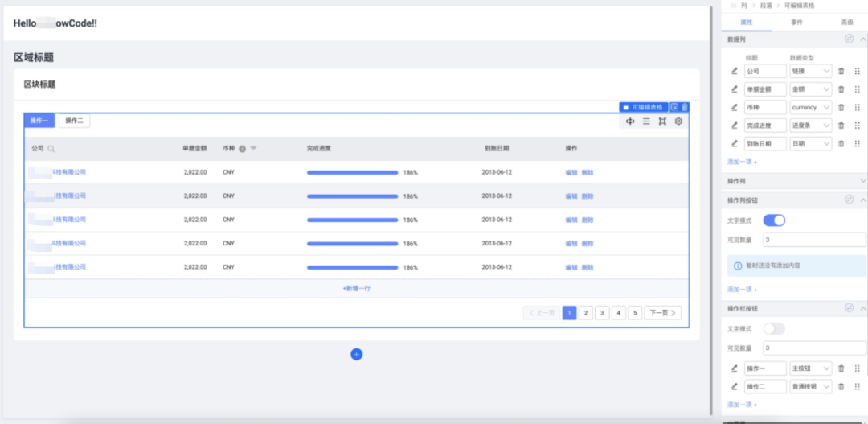Collapse the 数据列 section with its chevron
The image size is (868, 424).
click(862, 39)
